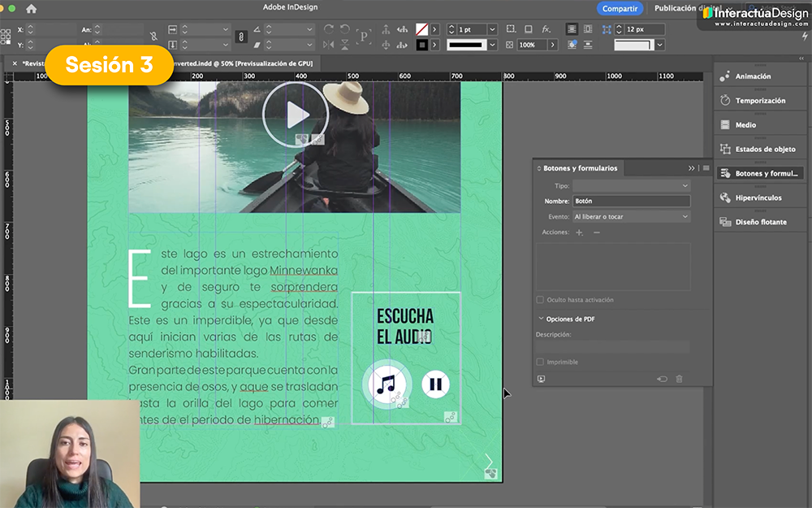Screen dimensions: 812x508
Task: Click the video play button on canvas
Action: pos(296,115)
